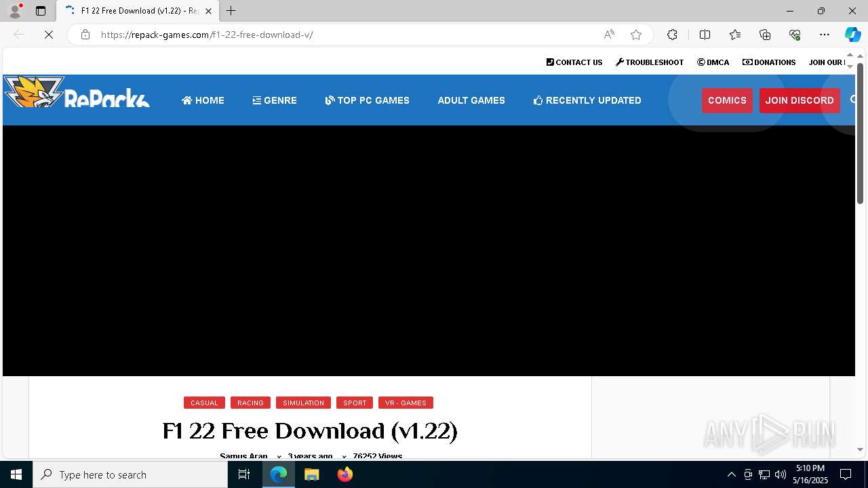
Task: Click the Comics button
Action: pos(727,100)
